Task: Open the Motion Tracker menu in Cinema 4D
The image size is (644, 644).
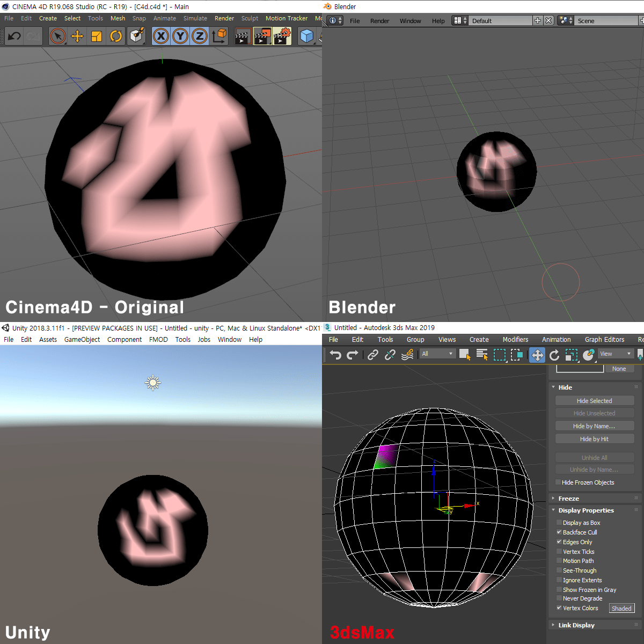Action: [x=287, y=18]
